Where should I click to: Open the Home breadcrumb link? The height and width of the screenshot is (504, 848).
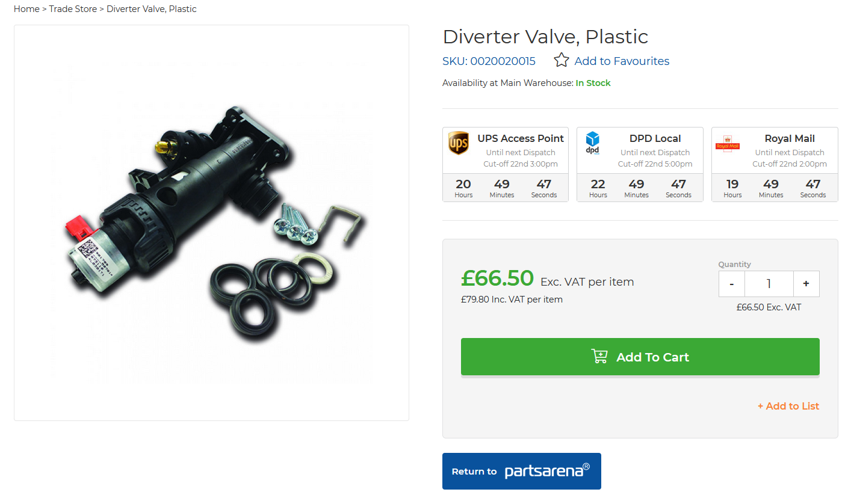click(26, 9)
